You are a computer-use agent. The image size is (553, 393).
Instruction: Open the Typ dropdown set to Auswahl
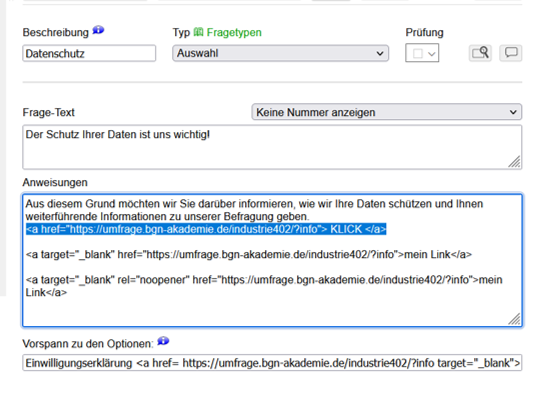[x=281, y=53]
